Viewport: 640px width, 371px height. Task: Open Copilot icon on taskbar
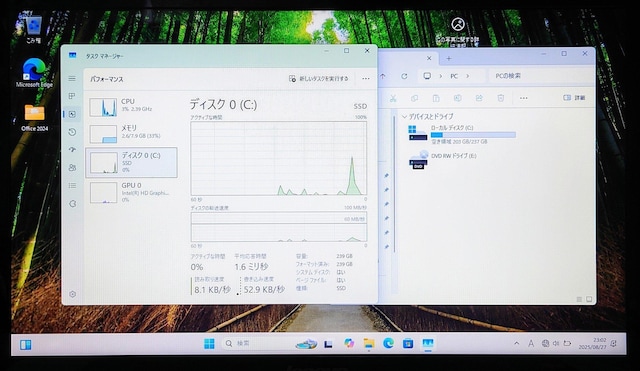pyautogui.click(x=349, y=344)
